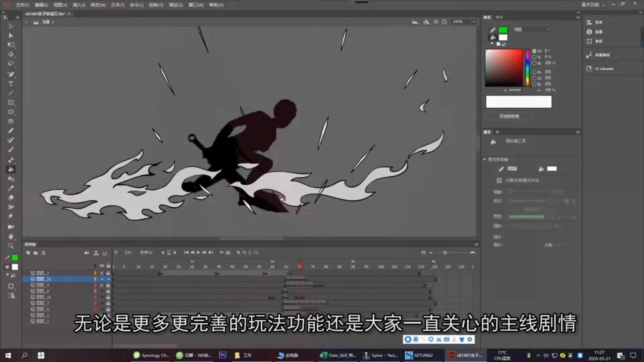Select the Zoom magnifier tool

coord(11,246)
